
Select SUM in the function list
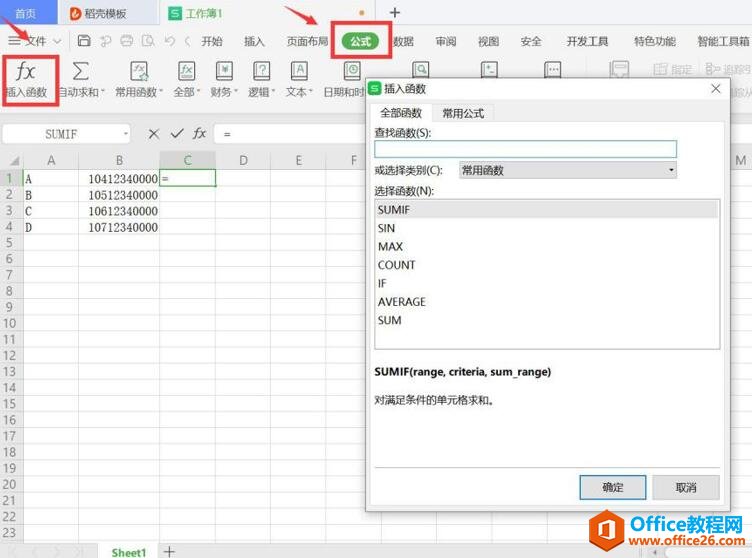click(x=547, y=320)
